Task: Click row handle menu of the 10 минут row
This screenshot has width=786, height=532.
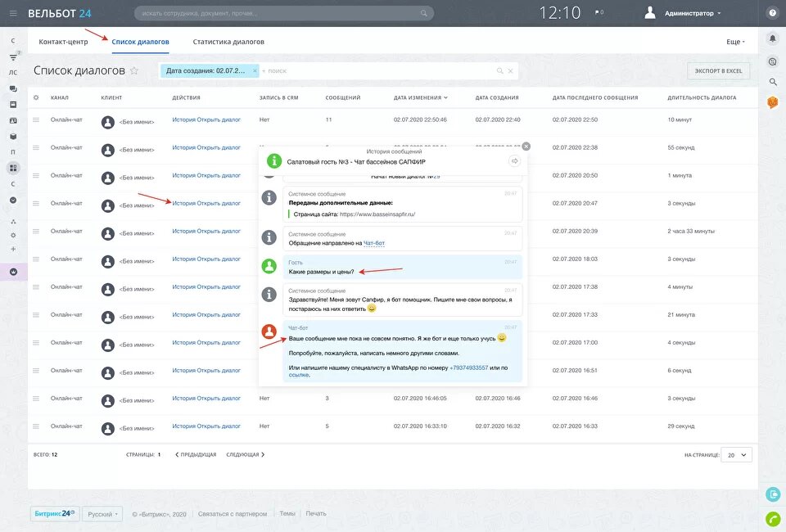Action: [x=35, y=119]
